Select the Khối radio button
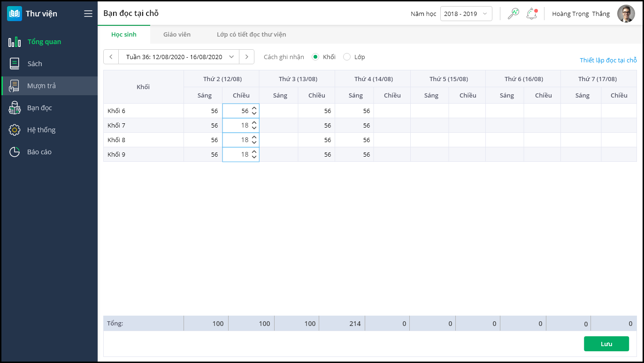Screen dimensions: 644x363 315,57
